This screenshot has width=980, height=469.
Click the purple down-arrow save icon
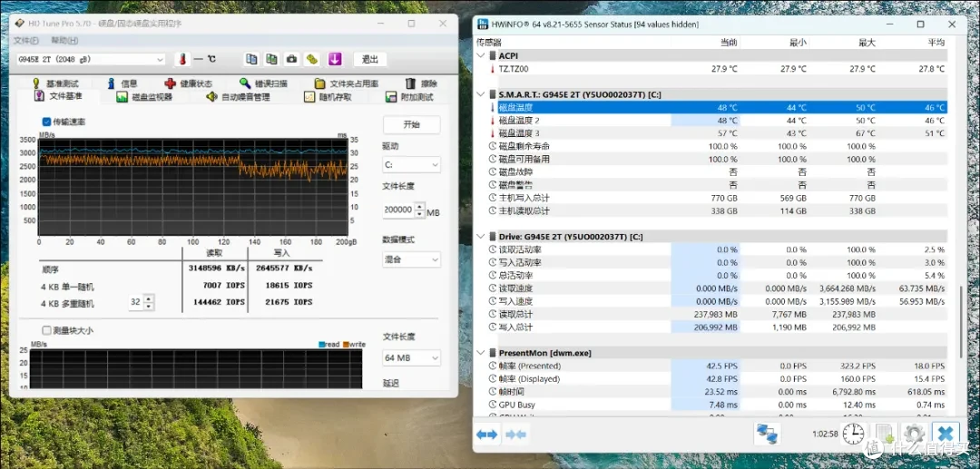335,59
